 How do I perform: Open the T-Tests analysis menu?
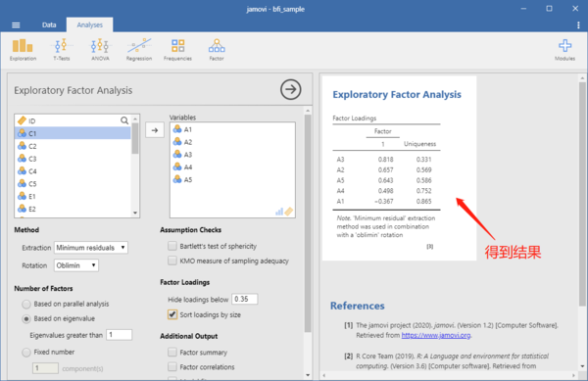tap(61, 49)
